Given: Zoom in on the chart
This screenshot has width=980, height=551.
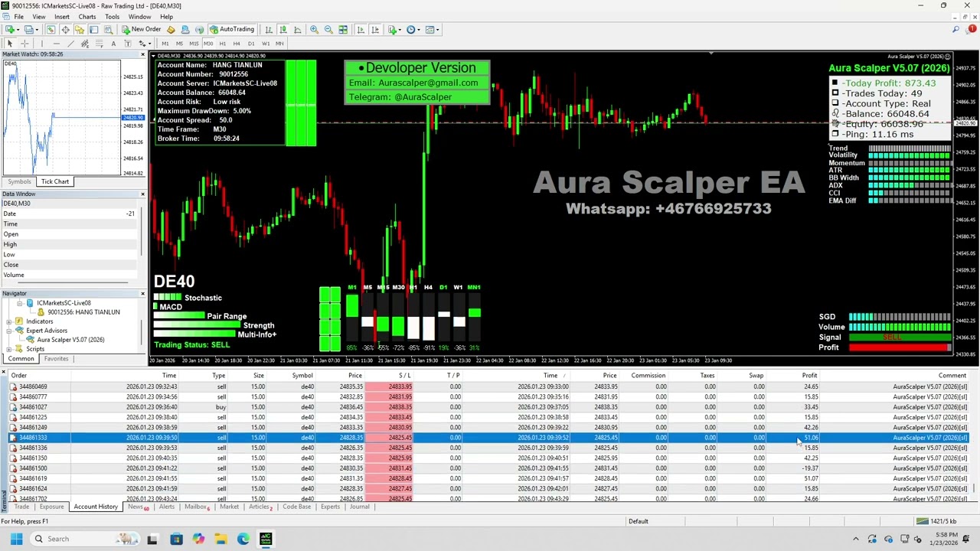Looking at the screenshot, I should [x=314, y=29].
